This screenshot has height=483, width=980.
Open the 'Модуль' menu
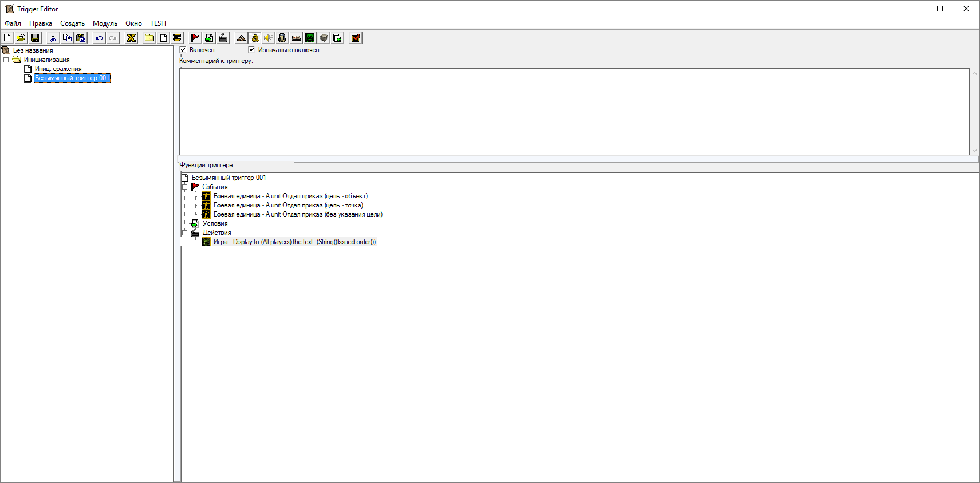(x=105, y=23)
